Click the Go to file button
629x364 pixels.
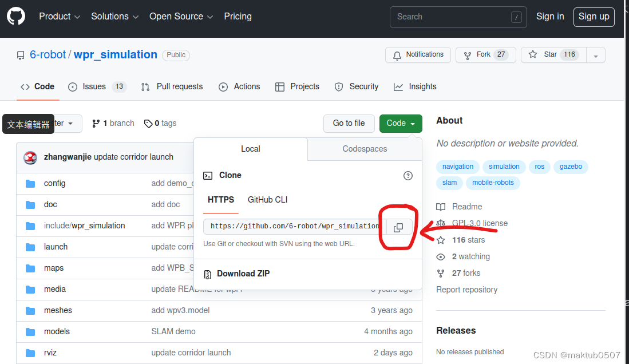click(x=349, y=123)
